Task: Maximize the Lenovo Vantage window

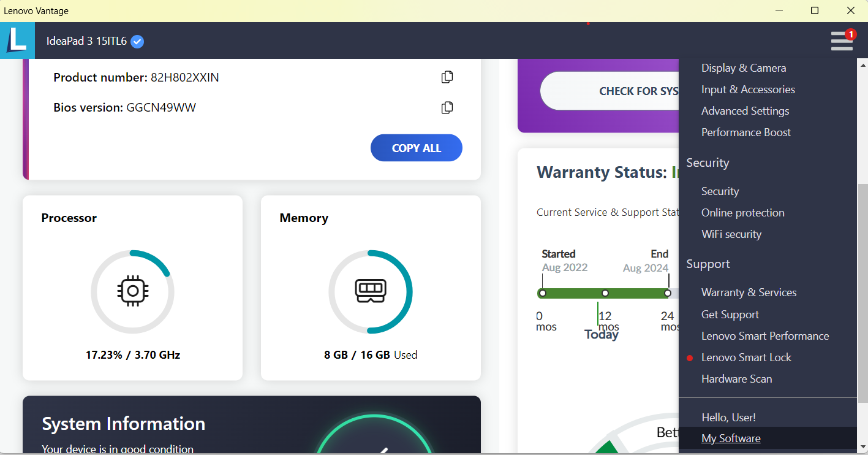Action: point(815,10)
